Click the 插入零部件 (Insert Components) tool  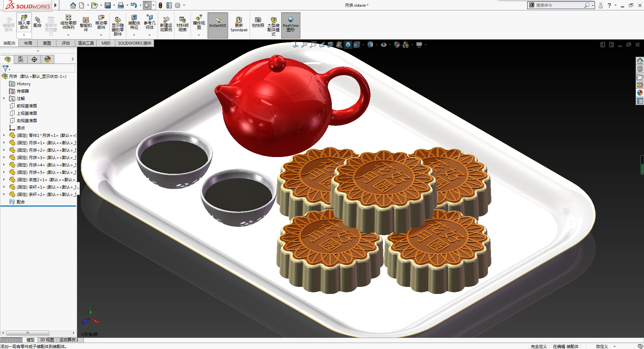pos(24,22)
